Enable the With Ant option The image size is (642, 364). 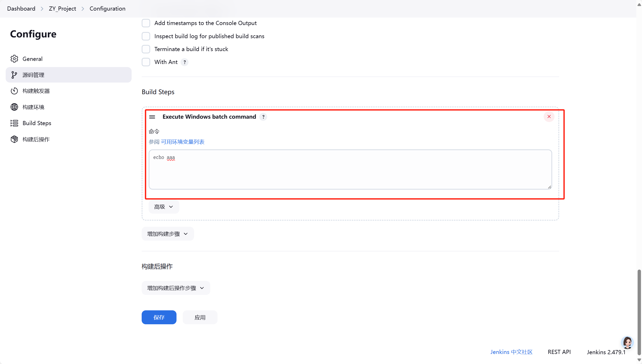146,62
